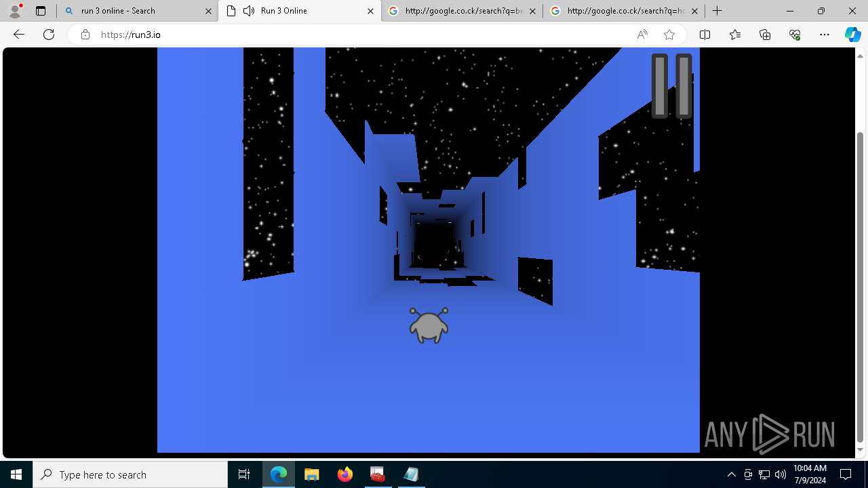The width and height of the screenshot is (868, 488).
Task: View site information lock icon
Action: click(85, 35)
